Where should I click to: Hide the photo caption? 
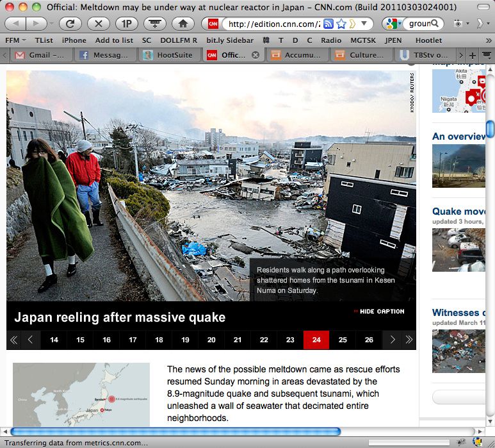(x=379, y=311)
